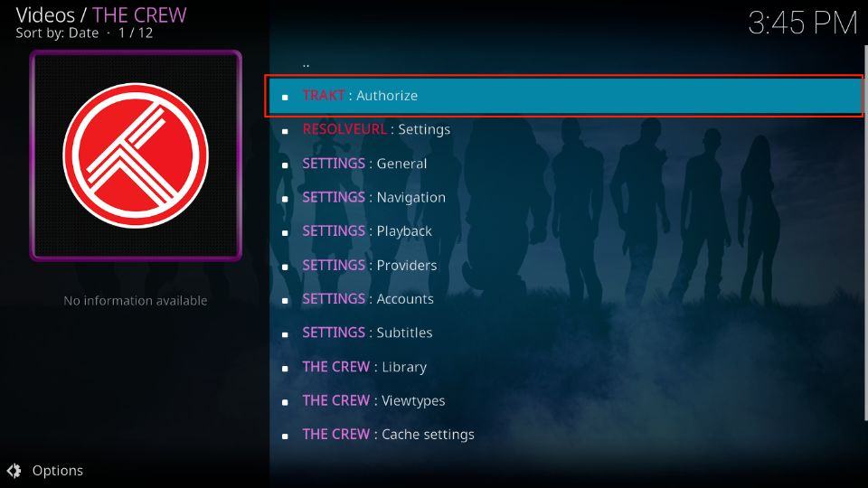
Task: Click the Options label
Action: tap(58, 470)
